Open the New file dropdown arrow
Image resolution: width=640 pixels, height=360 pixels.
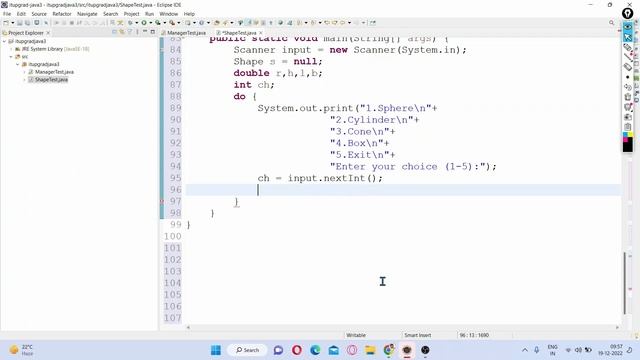[x=13, y=23]
